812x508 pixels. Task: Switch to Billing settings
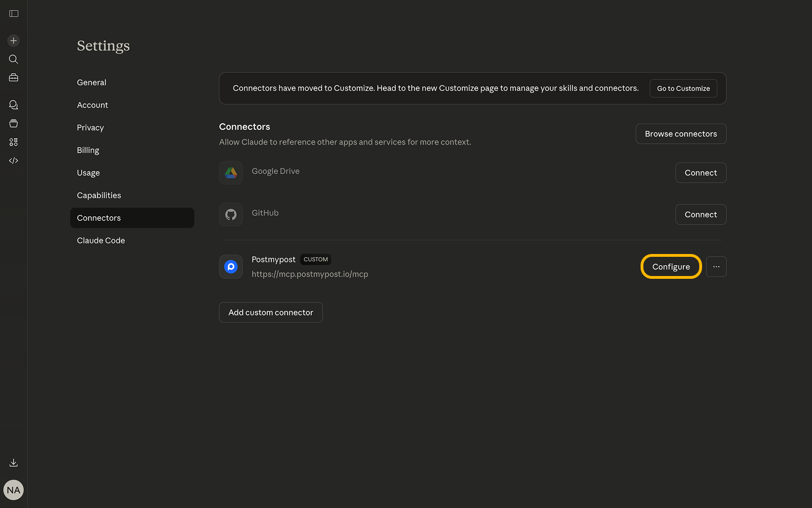point(88,150)
